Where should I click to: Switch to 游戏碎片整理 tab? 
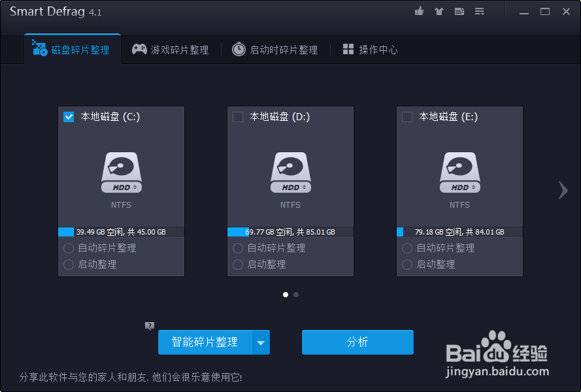[171, 49]
